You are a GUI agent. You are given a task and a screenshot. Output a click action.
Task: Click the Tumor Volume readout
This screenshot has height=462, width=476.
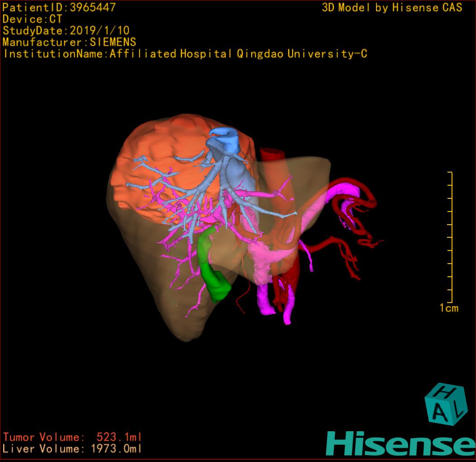click(x=72, y=437)
